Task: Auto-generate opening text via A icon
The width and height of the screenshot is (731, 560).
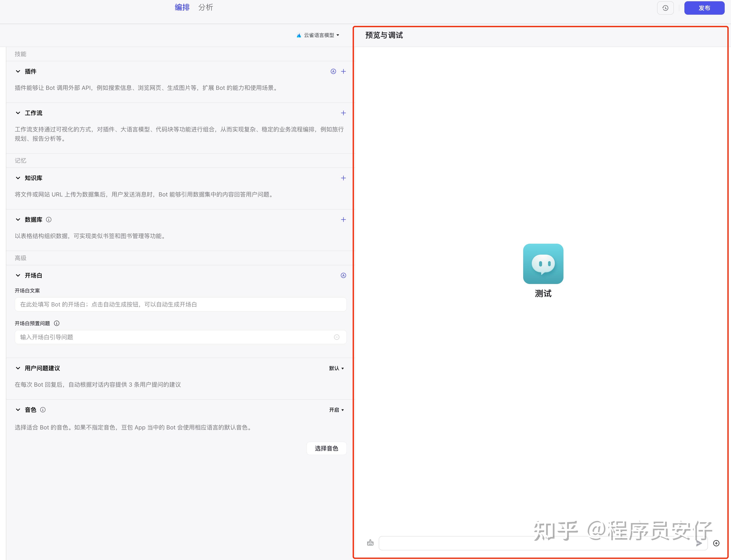Action: [x=343, y=275]
